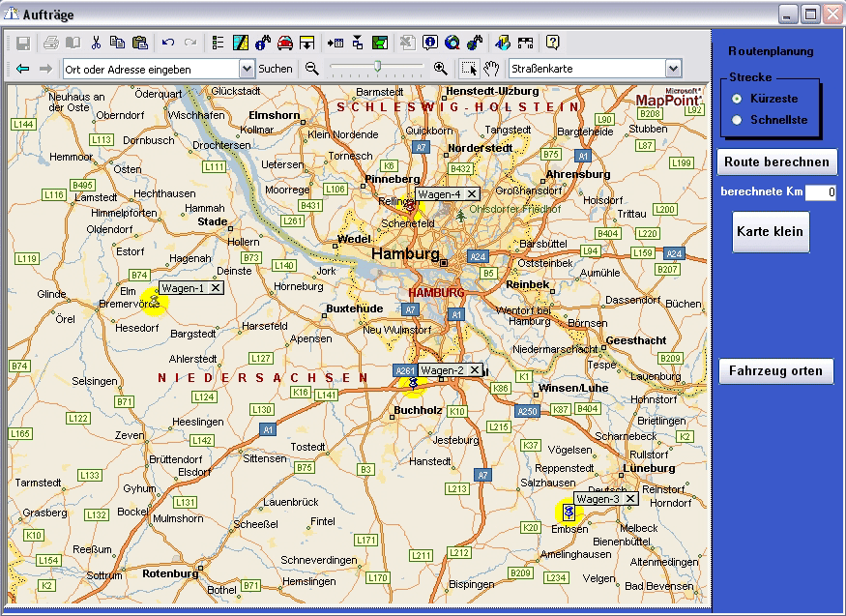Click the berechnete Km value field

tap(821, 192)
